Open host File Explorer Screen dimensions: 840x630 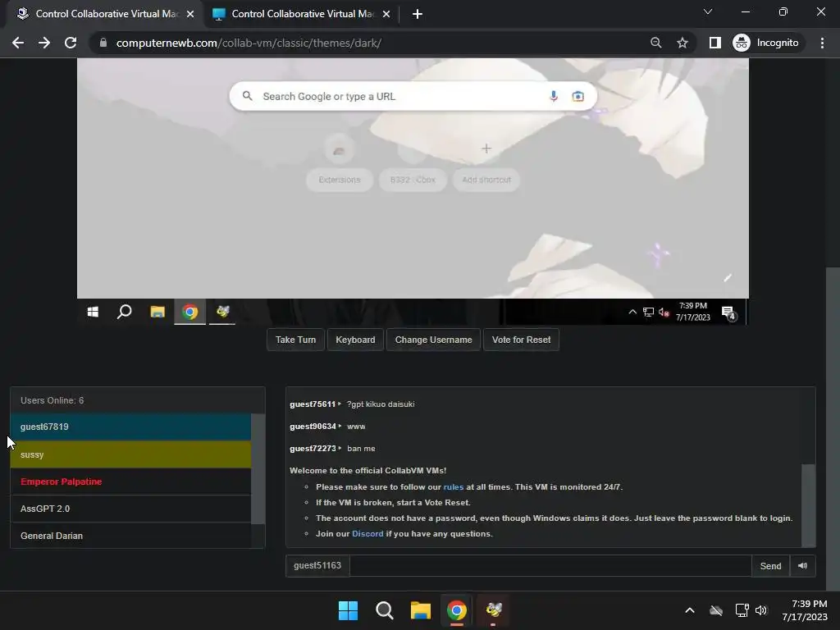421,610
